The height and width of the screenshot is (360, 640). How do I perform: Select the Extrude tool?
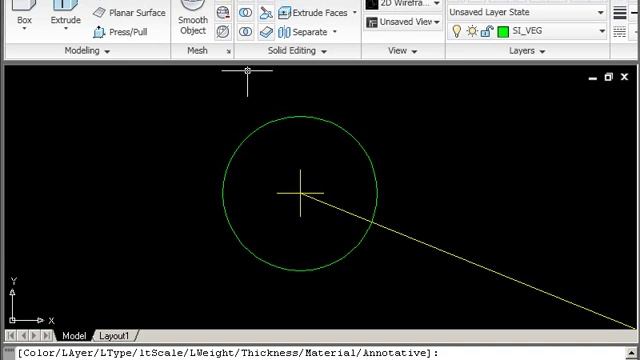tap(65, 12)
